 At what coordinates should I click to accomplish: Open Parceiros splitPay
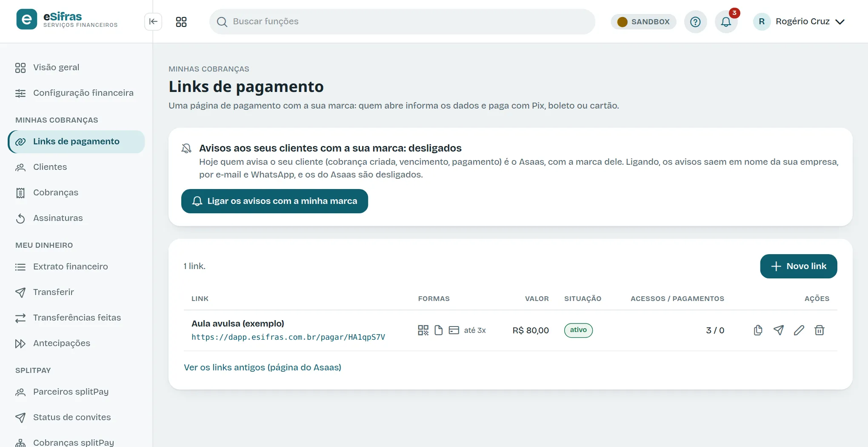[x=76, y=392]
